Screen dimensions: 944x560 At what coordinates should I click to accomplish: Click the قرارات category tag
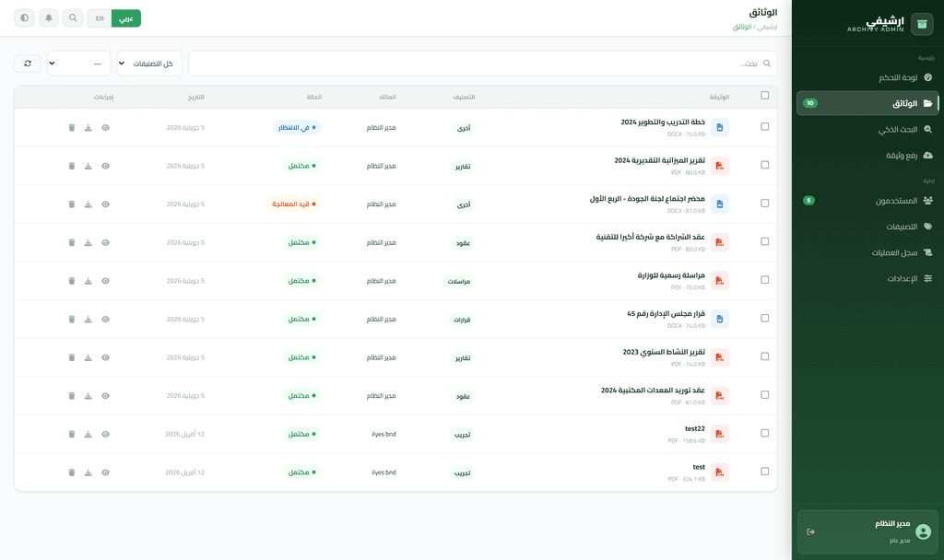click(462, 320)
